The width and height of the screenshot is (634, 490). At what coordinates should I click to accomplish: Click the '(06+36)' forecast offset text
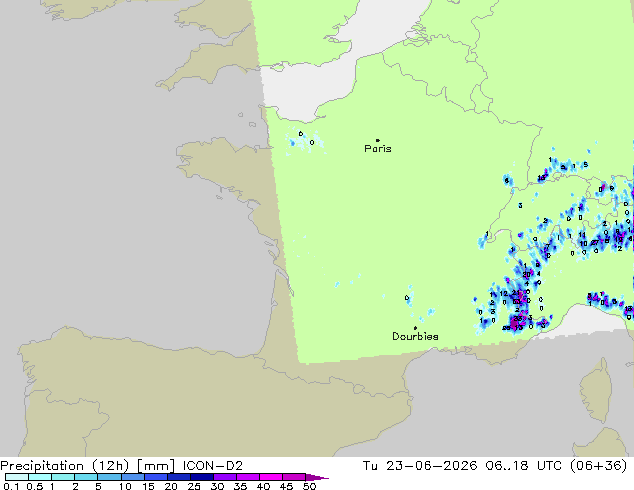(598, 466)
